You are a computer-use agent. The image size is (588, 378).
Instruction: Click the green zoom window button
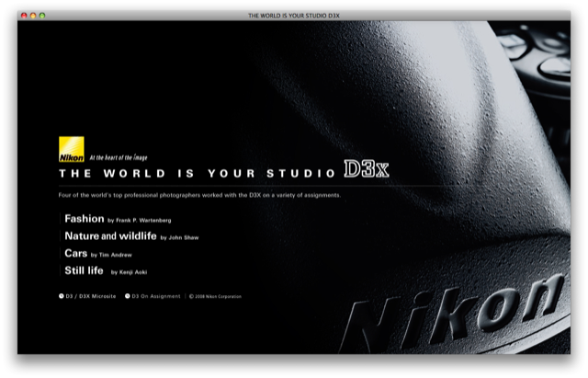click(x=42, y=16)
